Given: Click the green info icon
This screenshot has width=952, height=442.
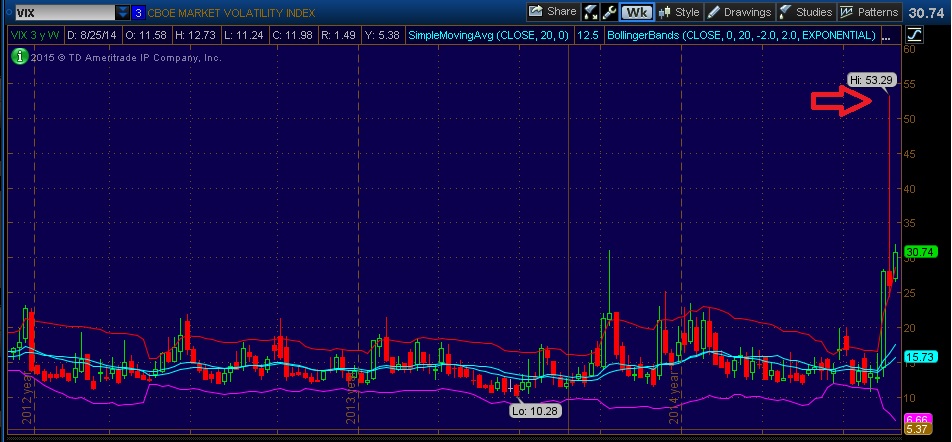Looking at the screenshot, I should tap(20, 56).
